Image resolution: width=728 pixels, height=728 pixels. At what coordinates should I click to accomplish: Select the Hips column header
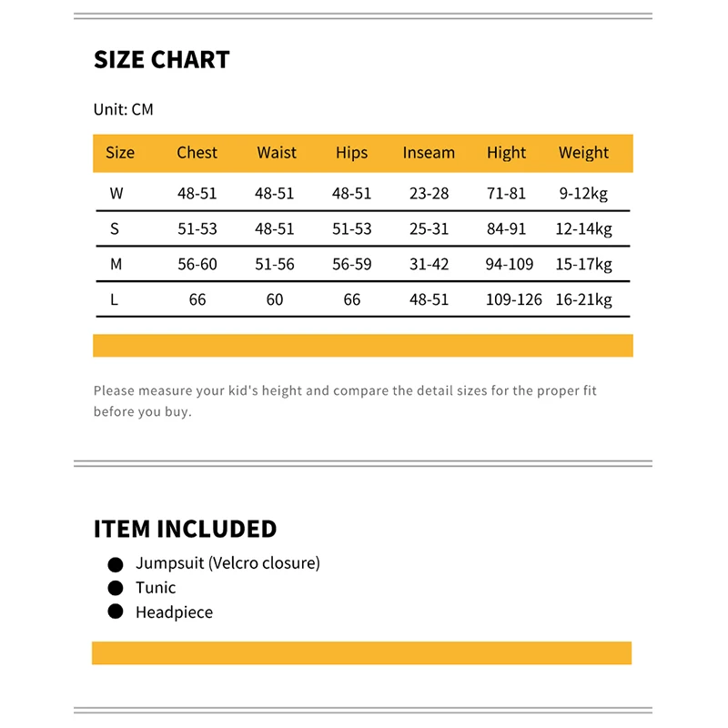pyautogui.click(x=351, y=153)
